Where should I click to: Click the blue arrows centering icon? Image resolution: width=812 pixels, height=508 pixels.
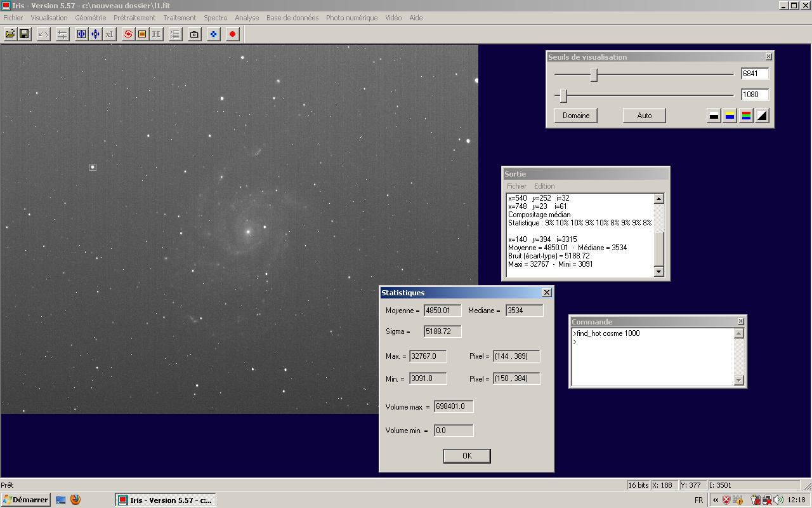(x=95, y=34)
